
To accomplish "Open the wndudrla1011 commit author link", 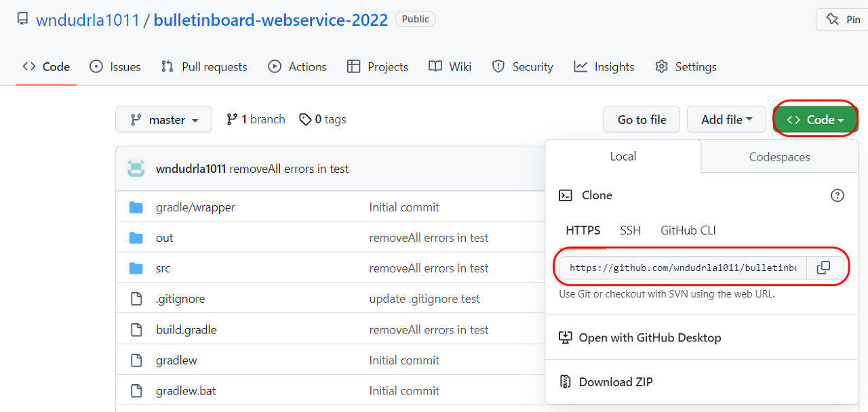I will click(191, 169).
